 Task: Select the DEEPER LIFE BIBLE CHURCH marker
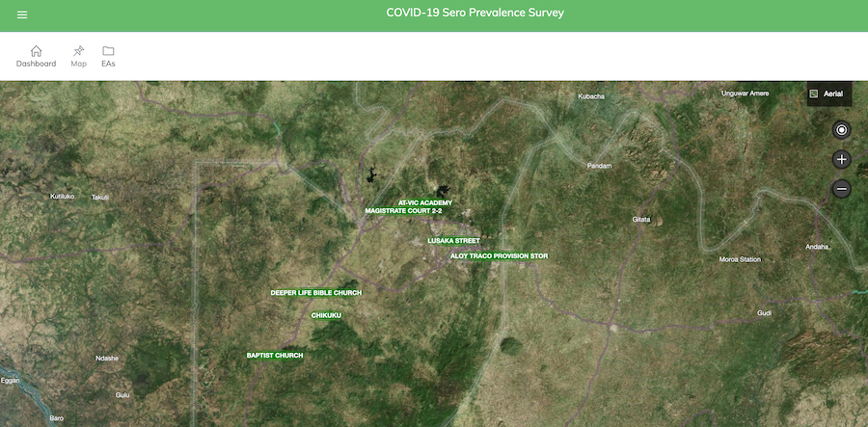[x=316, y=293]
